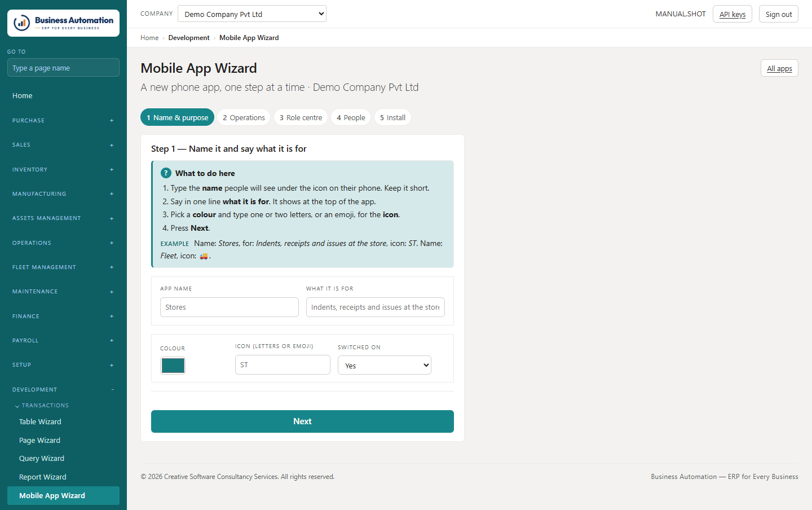Expand the Payroll menu section
Viewport: 812px width, 510px height.
[x=63, y=341]
